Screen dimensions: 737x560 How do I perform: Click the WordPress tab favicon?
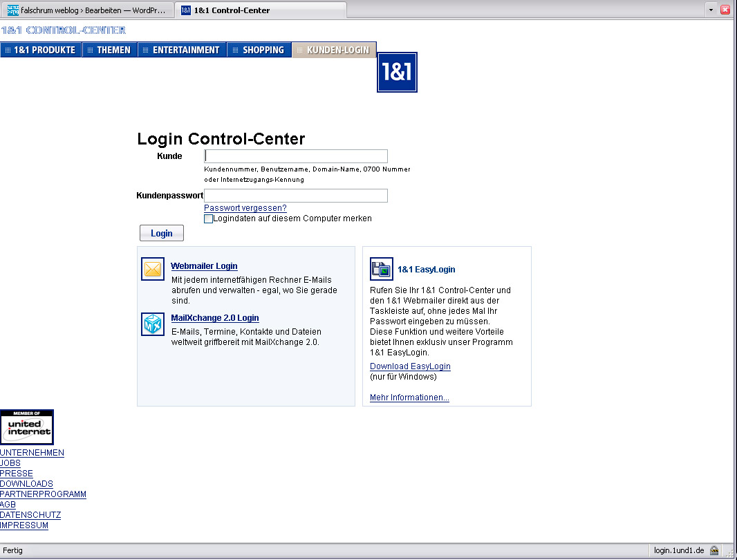click(12, 10)
